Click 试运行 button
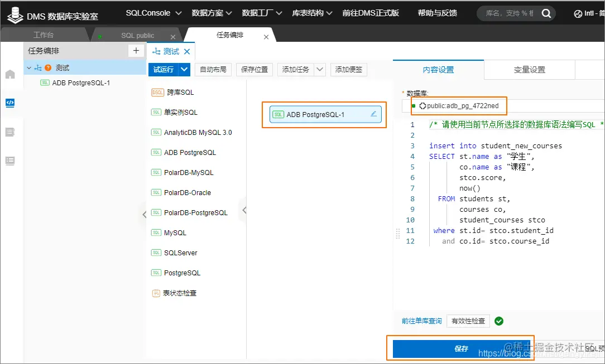Image resolution: width=605 pixels, height=364 pixels. click(164, 69)
